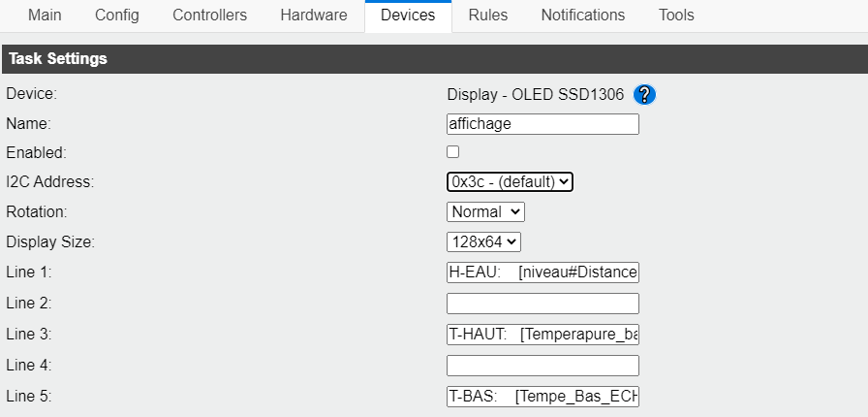Screen dimensions: 868x417
Task: Open the Rules tab
Action: coord(488,16)
